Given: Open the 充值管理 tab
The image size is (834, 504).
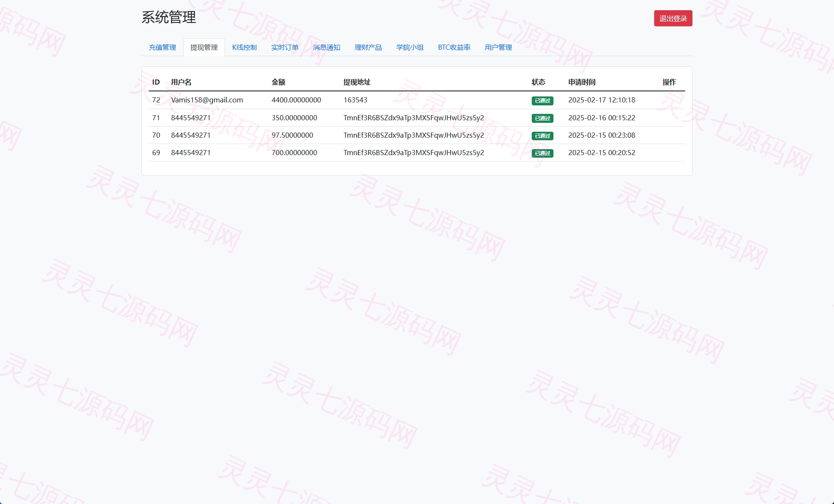Looking at the screenshot, I should pos(162,47).
